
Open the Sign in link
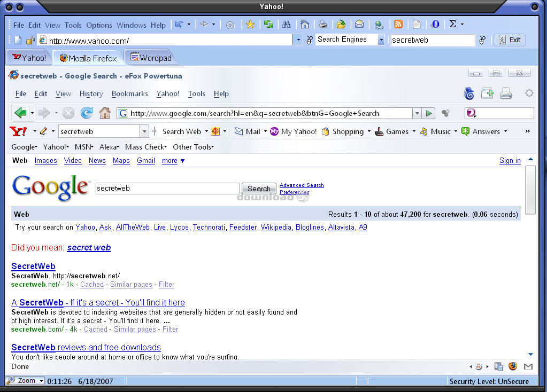(510, 161)
